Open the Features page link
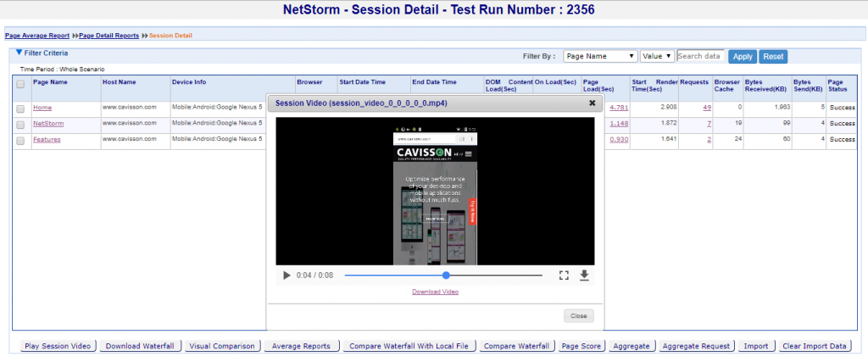 click(47, 140)
